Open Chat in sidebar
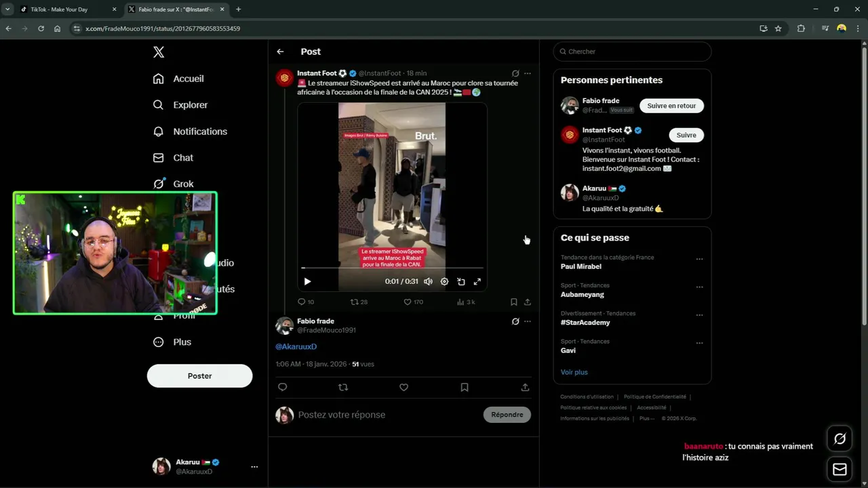Screen dimensions: 868x488 point(174,158)
